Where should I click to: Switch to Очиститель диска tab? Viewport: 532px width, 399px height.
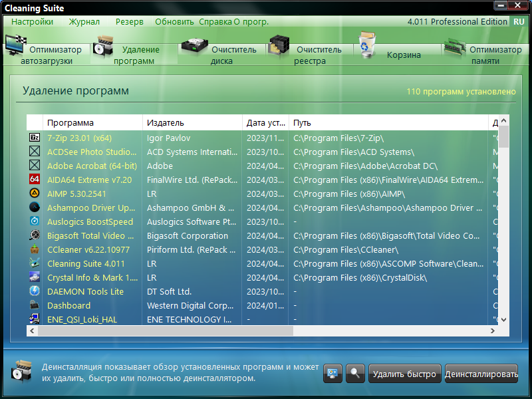tap(221, 55)
